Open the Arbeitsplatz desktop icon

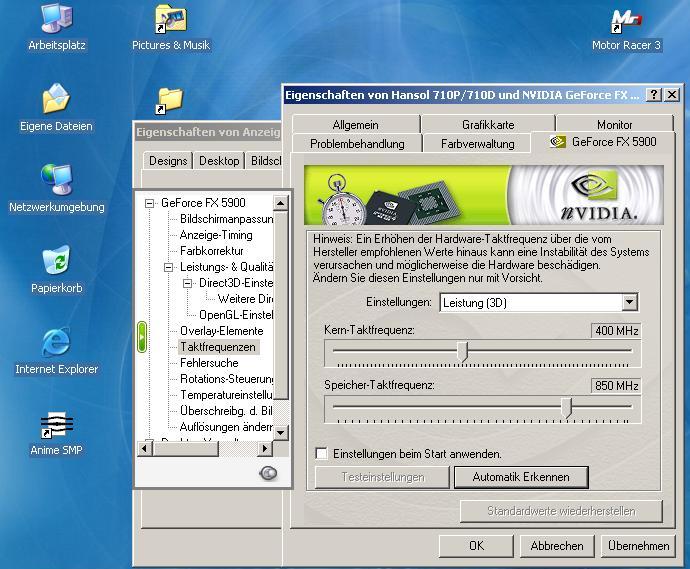point(57,27)
